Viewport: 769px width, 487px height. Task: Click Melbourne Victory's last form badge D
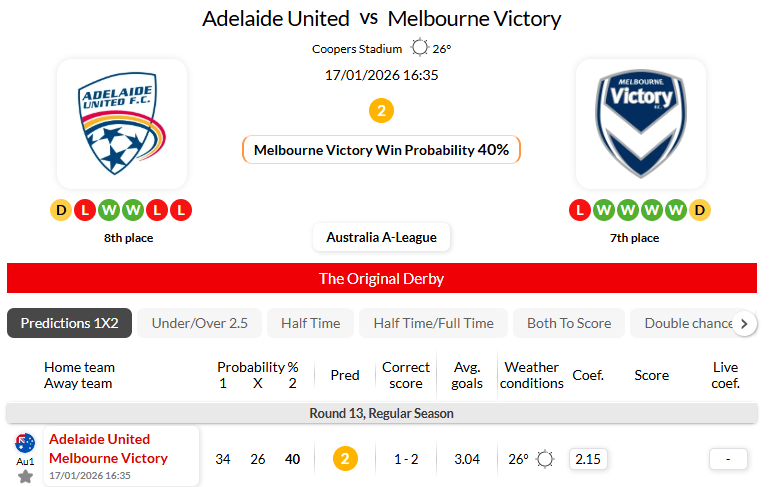[x=700, y=211]
